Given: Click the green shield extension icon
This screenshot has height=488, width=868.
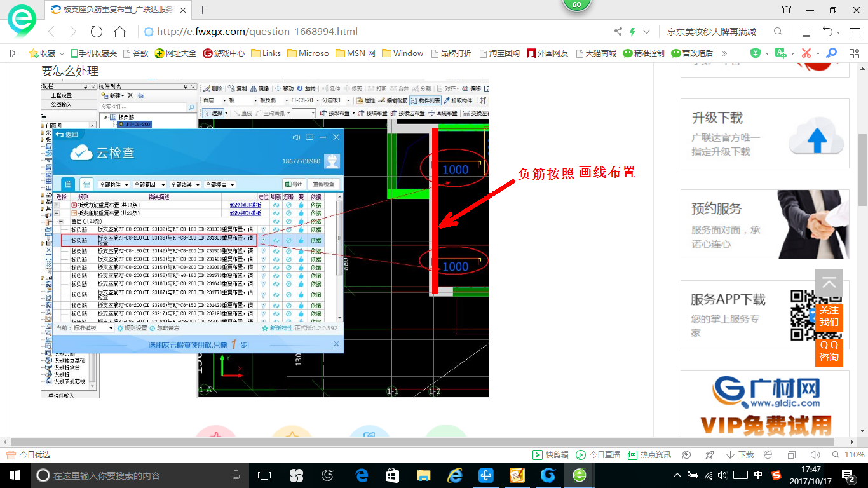Looking at the screenshot, I should pos(756,53).
